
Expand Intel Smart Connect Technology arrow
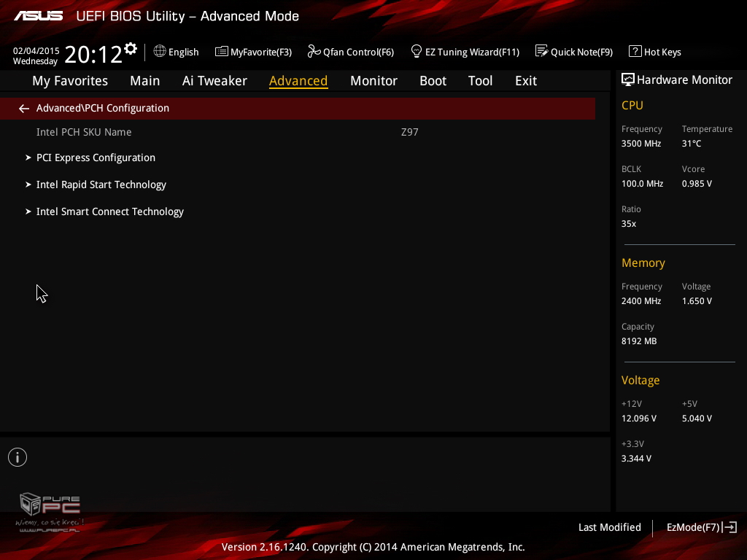tap(28, 211)
